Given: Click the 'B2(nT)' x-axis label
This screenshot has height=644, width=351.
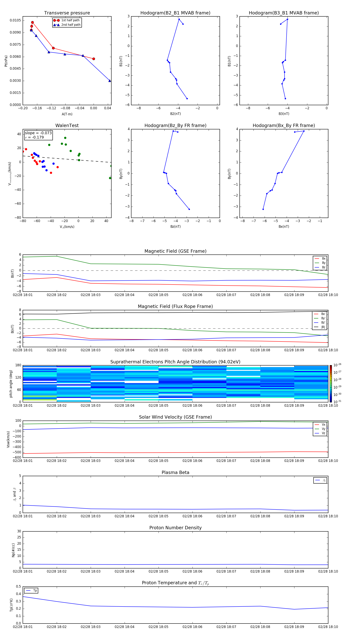Looking at the screenshot, I should (175, 114).
